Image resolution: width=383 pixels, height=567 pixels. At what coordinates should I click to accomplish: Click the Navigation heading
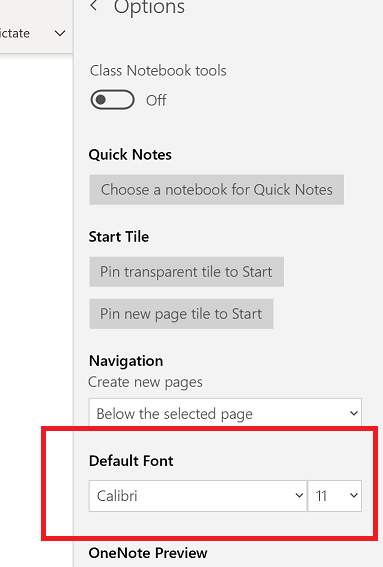click(126, 361)
